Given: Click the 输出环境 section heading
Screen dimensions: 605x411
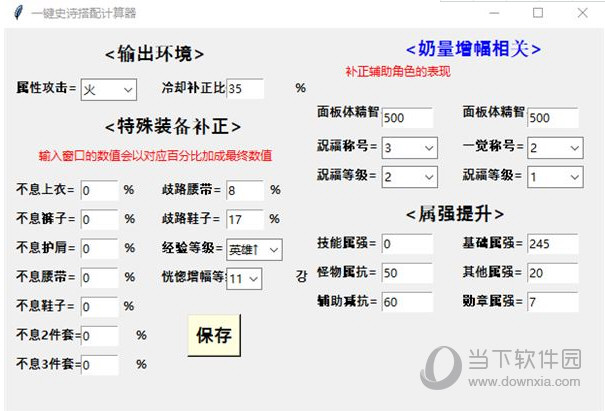Looking at the screenshot, I should (154, 54).
